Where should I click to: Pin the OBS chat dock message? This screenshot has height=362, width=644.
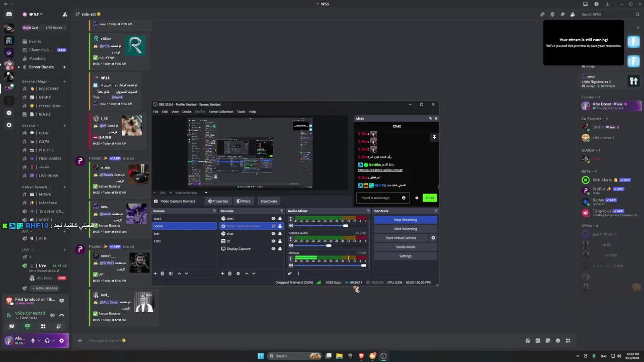[434, 137]
